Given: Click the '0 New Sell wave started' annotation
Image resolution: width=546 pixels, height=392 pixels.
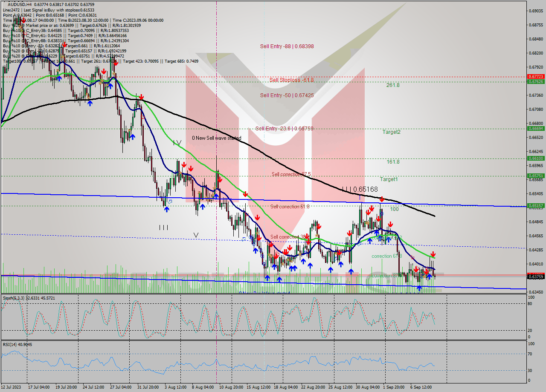Looking at the screenshot, I should pyautogui.click(x=216, y=138).
